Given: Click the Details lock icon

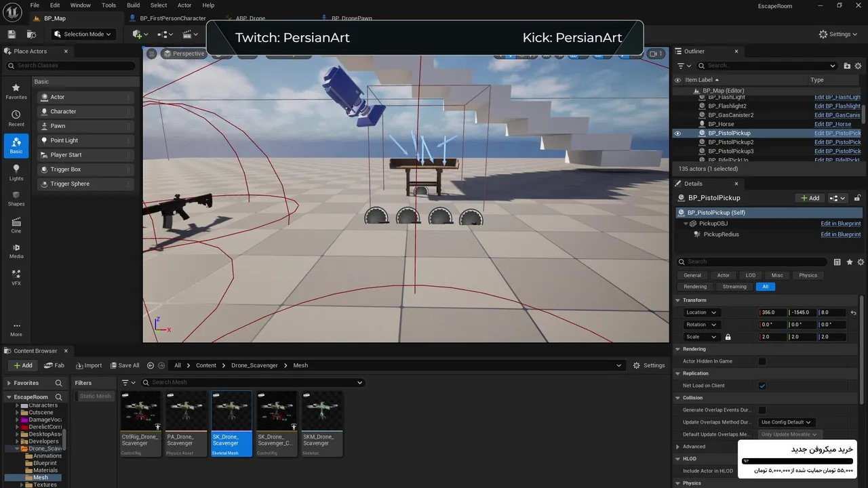Looking at the screenshot, I should coord(856,198).
